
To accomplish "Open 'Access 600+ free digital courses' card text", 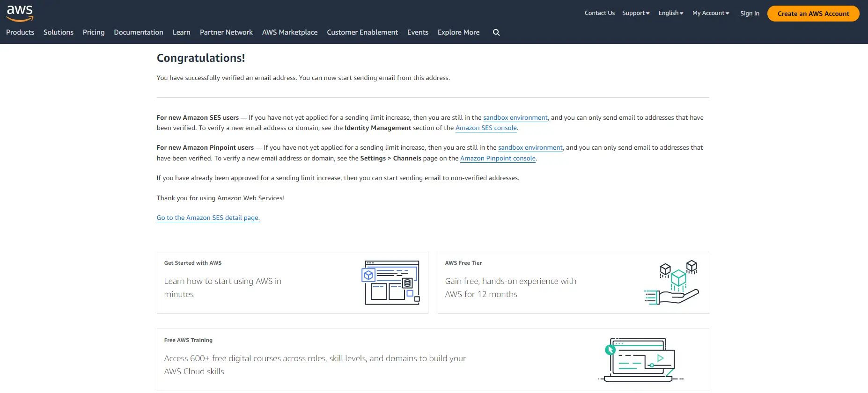I will tap(315, 365).
